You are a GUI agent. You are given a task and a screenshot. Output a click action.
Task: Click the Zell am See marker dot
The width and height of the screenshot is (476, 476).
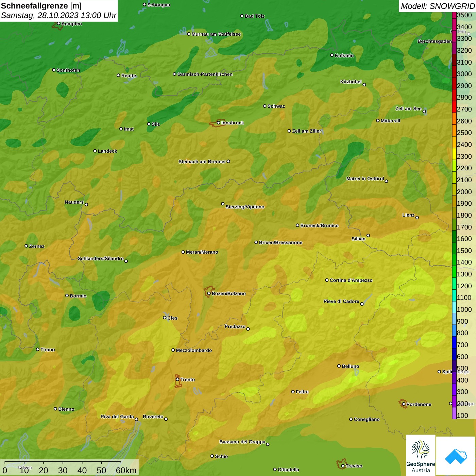tap(424, 111)
